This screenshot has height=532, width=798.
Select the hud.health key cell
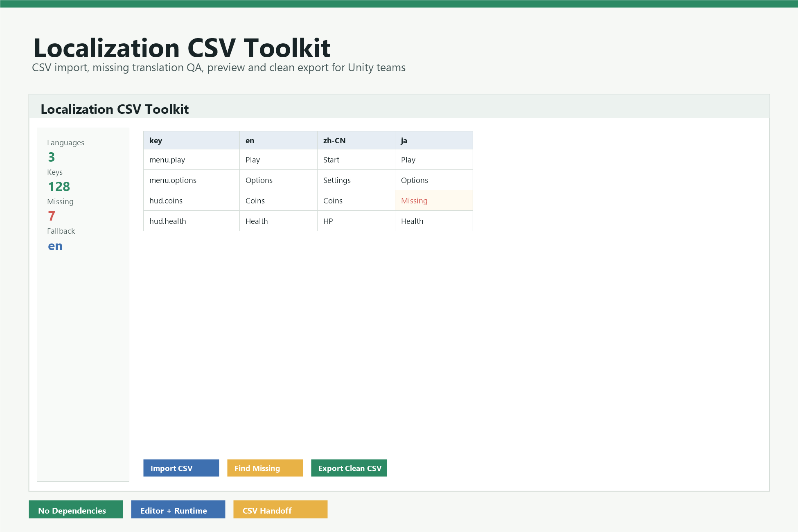click(x=192, y=221)
